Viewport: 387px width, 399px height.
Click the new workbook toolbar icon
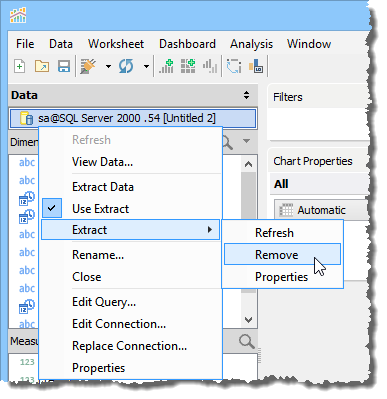tap(20, 66)
